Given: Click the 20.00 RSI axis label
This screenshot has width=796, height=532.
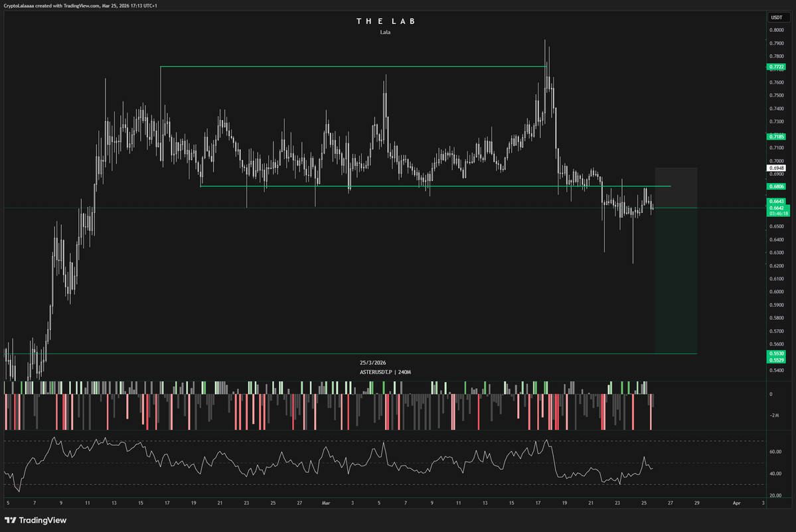Looking at the screenshot, I should coord(775,496).
